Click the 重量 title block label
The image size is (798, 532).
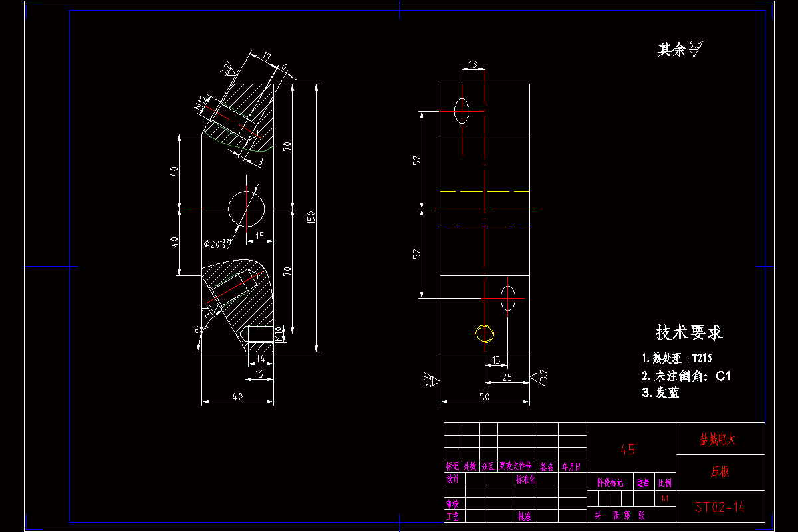(643, 483)
